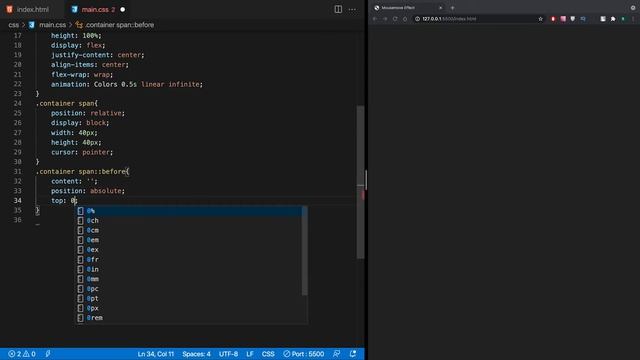Open the browser three-dot menu
This screenshot has height=360, width=640.
coord(633,19)
